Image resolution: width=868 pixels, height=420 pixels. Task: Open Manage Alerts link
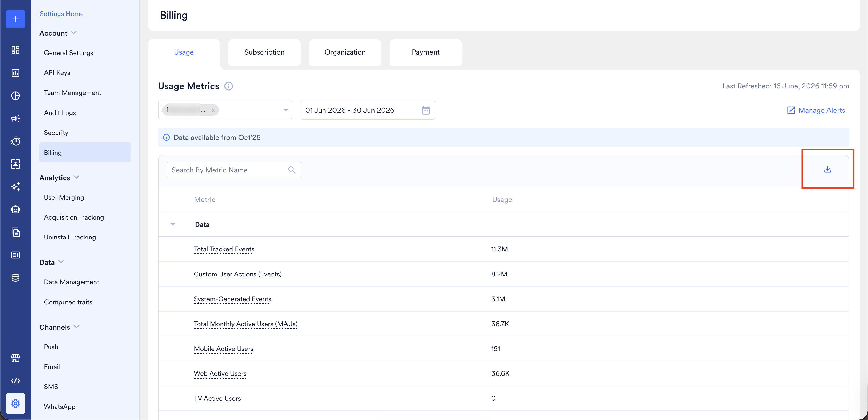click(x=816, y=110)
